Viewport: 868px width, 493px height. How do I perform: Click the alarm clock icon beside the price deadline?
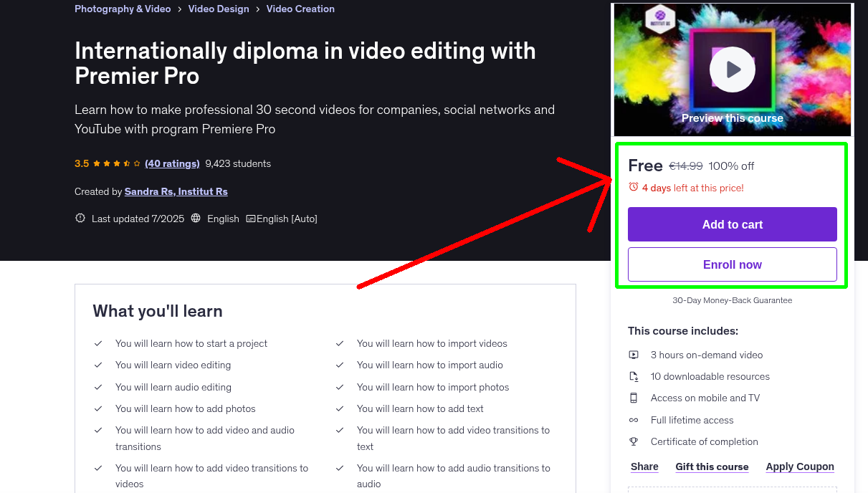(x=633, y=186)
